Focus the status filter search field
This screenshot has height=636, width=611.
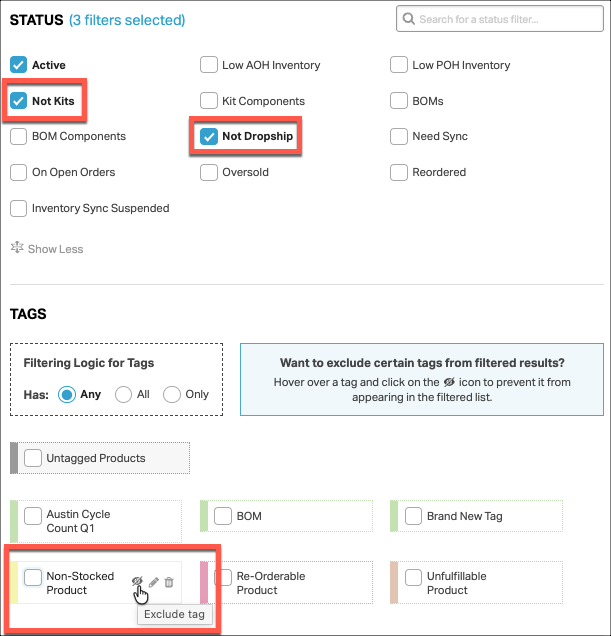pyautogui.click(x=500, y=19)
